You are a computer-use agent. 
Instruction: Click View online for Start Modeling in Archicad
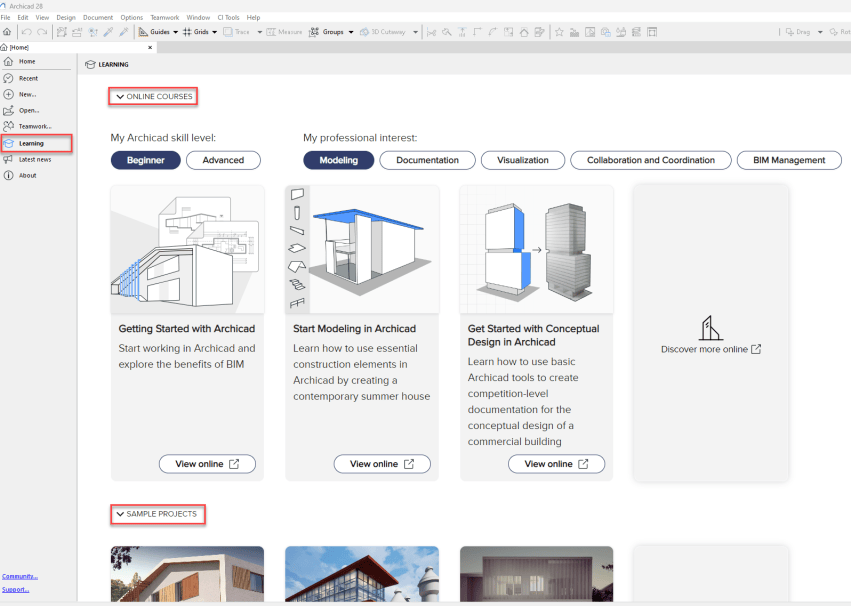pos(381,464)
